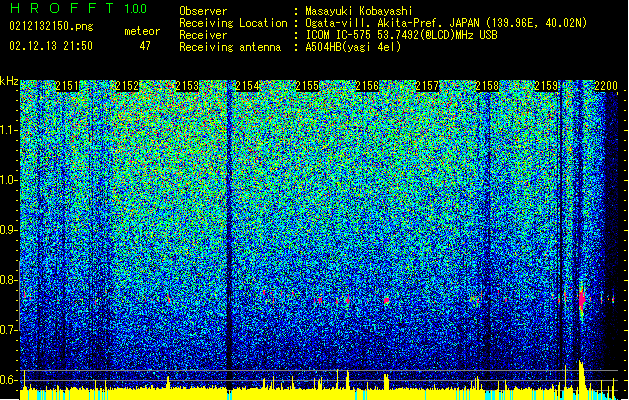Click the 2155 time marker
Image resolution: width=629 pixels, height=400 pixels.
tap(307, 86)
